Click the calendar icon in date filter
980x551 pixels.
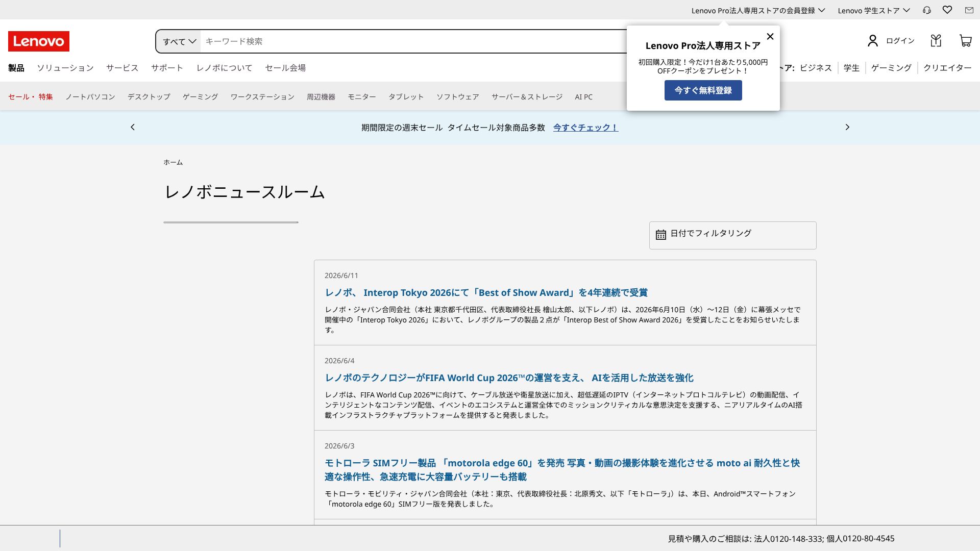click(x=661, y=235)
